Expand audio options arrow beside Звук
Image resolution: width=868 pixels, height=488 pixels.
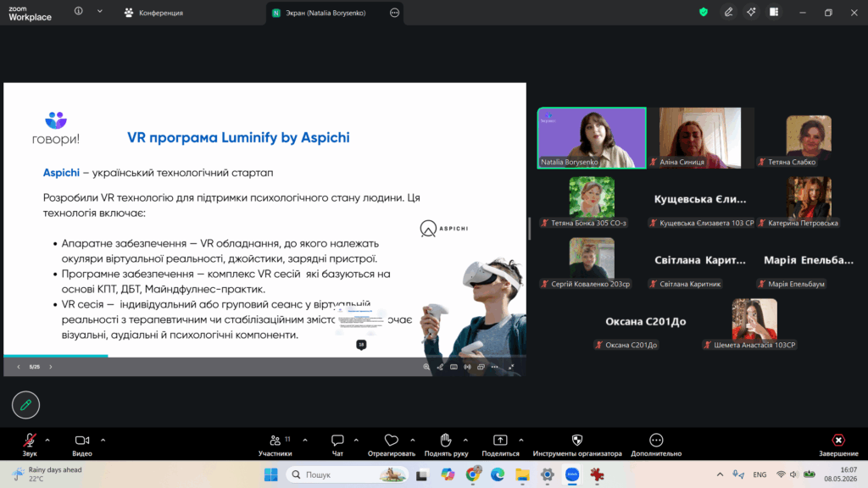47,441
